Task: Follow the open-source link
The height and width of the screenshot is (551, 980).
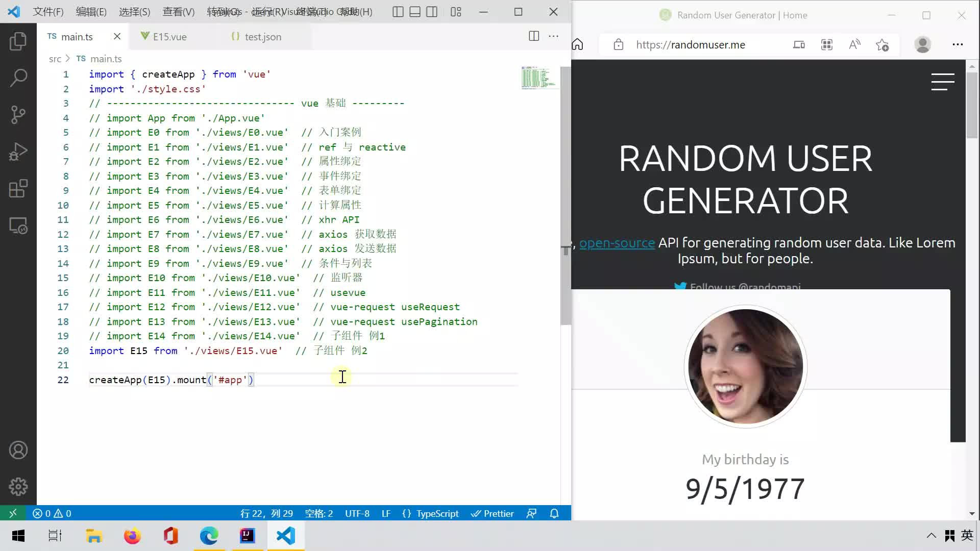Action: coord(617,243)
